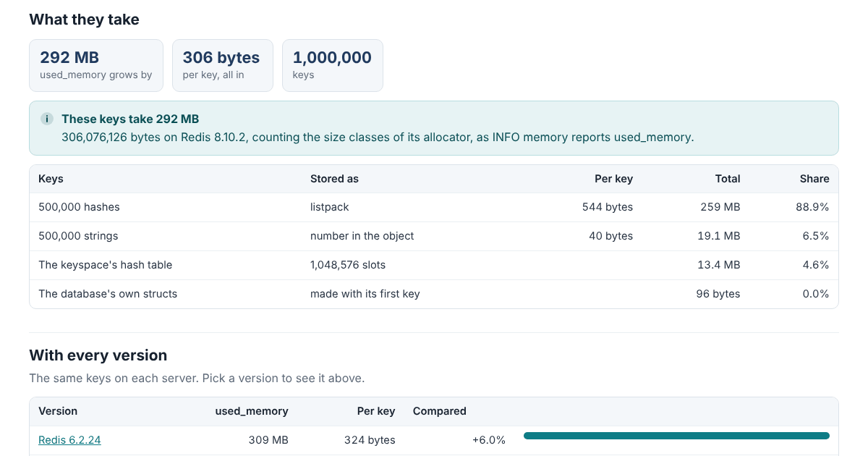Select "The database's own structs" row label

pyautogui.click(x=108, y=294)
